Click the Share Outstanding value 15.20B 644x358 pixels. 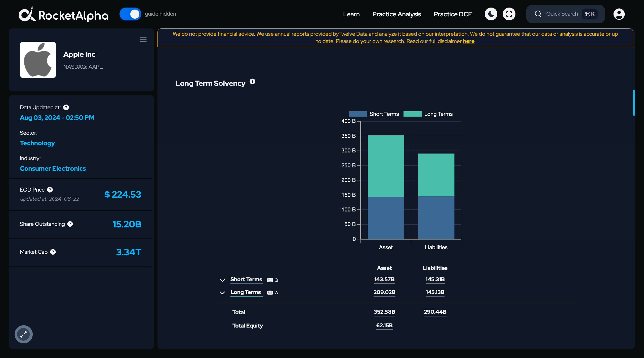tap(127, 224)
